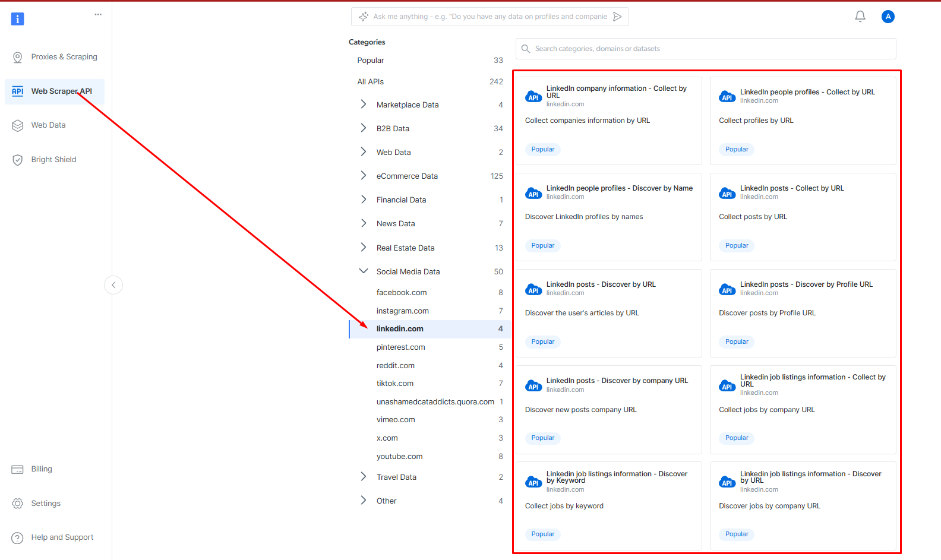Click the Billing card icon
The height and width of the screenshot is (560, 941).
coord(18,469)
